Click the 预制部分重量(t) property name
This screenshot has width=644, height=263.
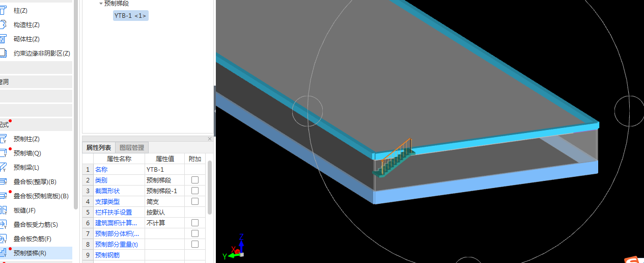(x=117, y=244)
